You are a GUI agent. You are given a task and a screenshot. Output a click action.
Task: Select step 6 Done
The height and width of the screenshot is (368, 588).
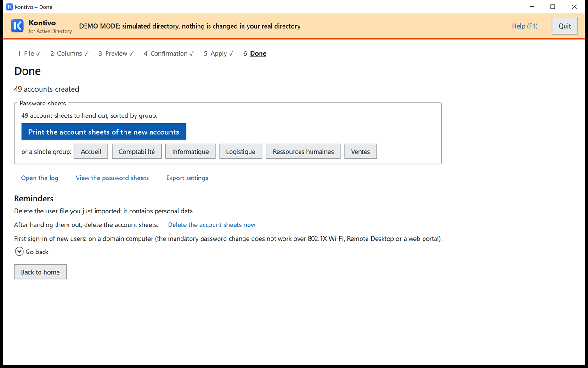(x=255, y=53)
